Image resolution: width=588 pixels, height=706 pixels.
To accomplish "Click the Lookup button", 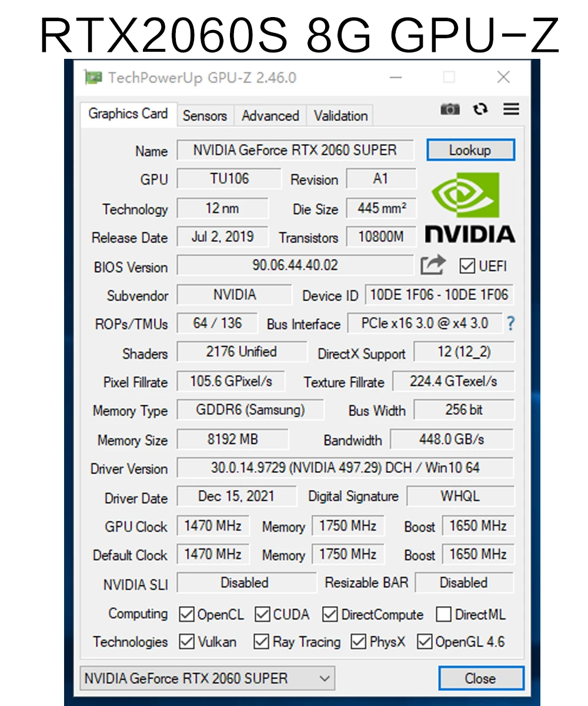I will [470, 150].
